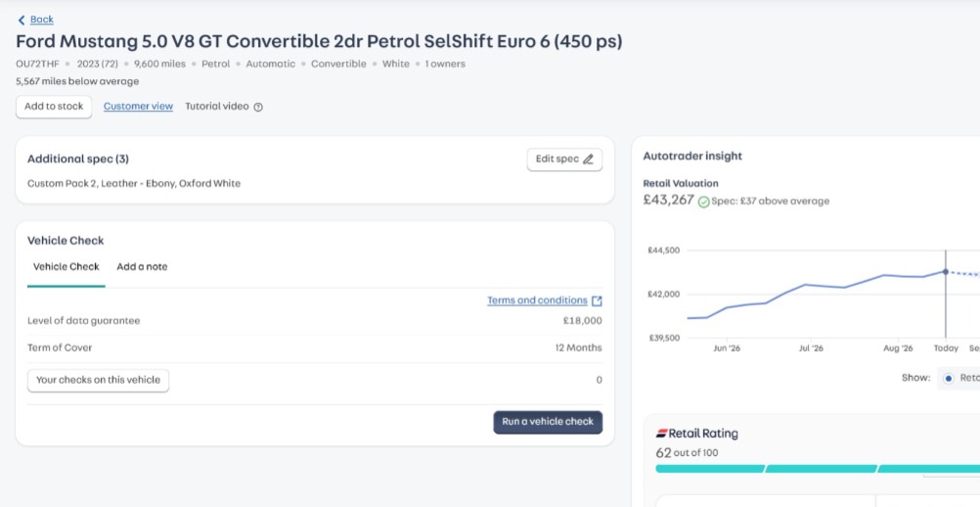Click the Additional spec (3) heading

click(x=78, y=160)
